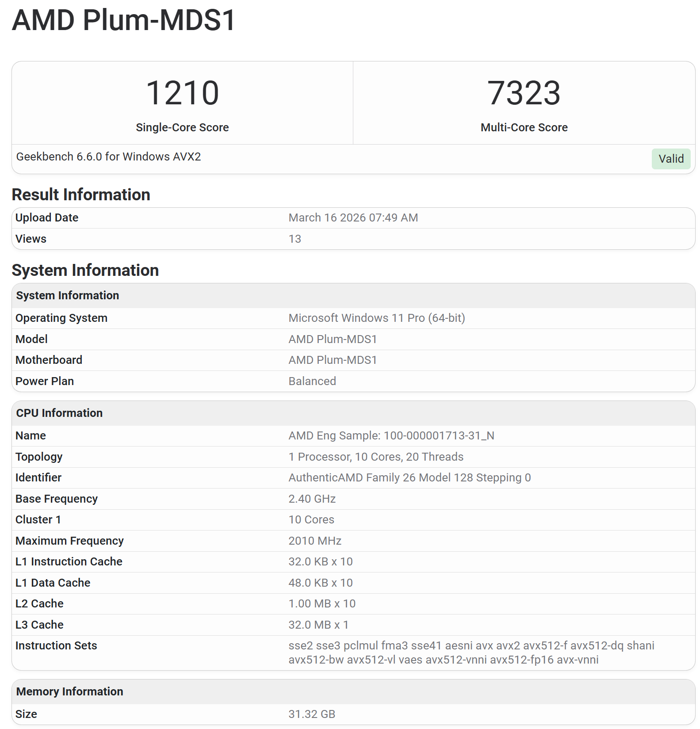700x729 pixels.
Task: Click the Balanced power plan value
Action: click(312, 381)
